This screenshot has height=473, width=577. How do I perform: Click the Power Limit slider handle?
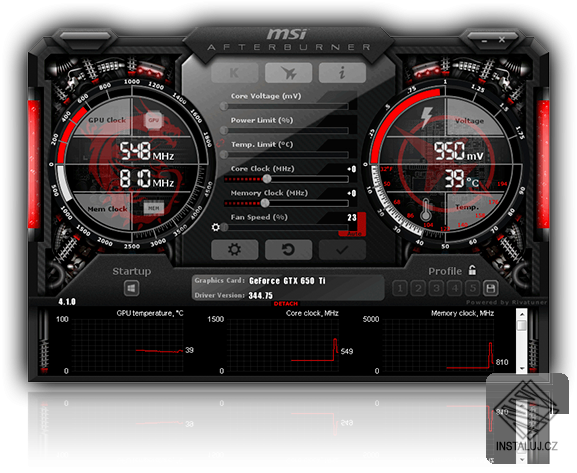coord(224,130)
